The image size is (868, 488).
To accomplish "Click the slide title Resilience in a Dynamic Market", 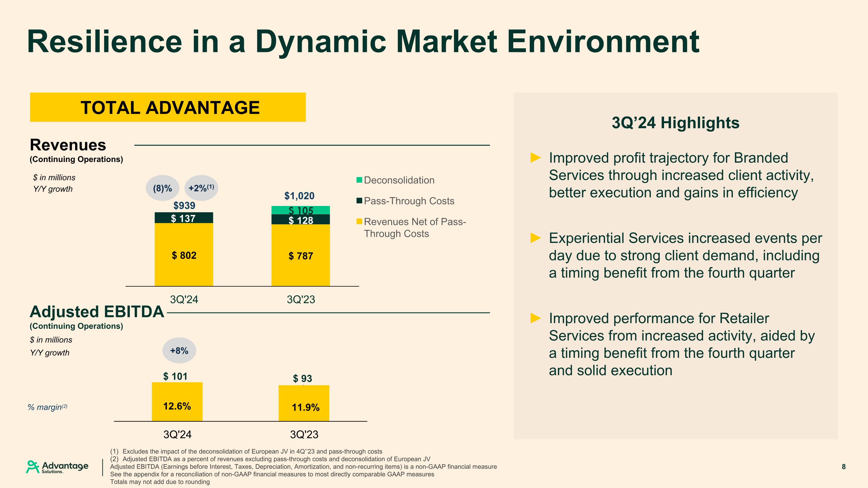I will (x=363, y=41).
